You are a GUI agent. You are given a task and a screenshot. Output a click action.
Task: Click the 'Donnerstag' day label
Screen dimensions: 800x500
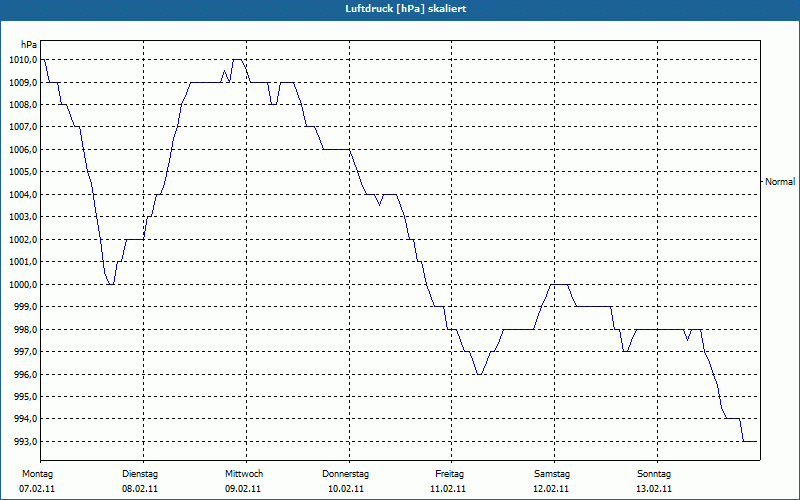click(345, 474)
